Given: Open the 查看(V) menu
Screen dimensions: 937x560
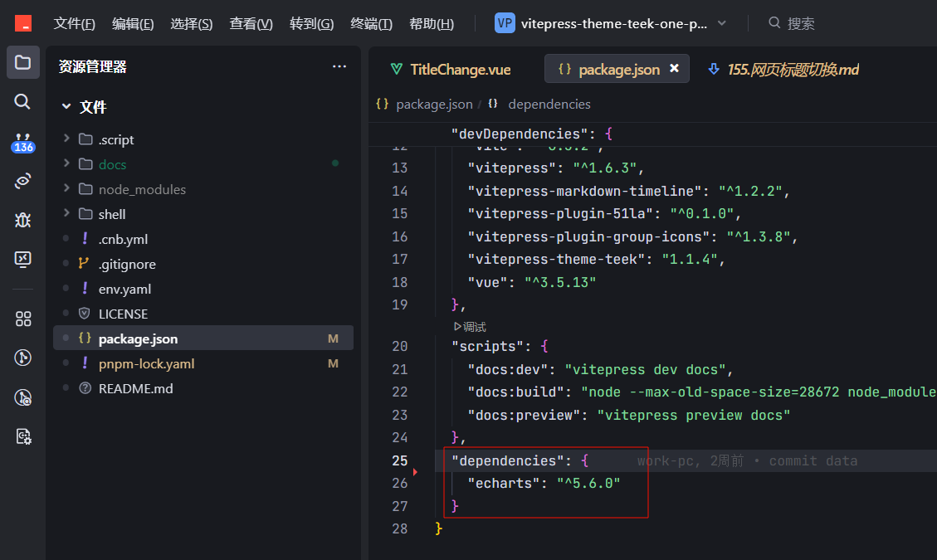Looking at the screenshot, I should [251, 23].
